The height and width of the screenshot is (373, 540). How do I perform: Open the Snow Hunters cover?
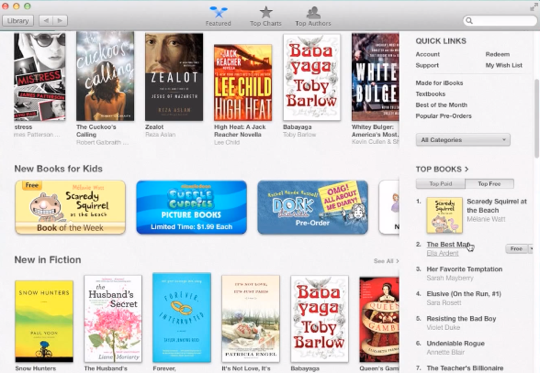click(44, 321)
